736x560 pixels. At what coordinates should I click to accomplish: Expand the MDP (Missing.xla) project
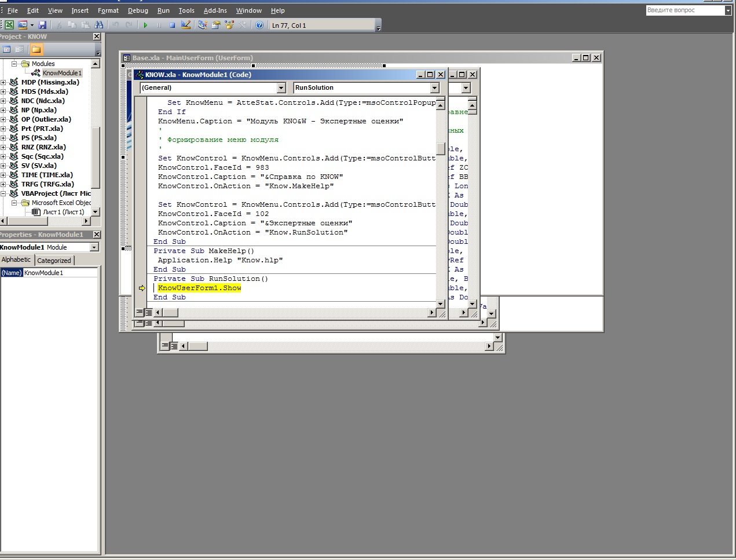coord(3,82)
